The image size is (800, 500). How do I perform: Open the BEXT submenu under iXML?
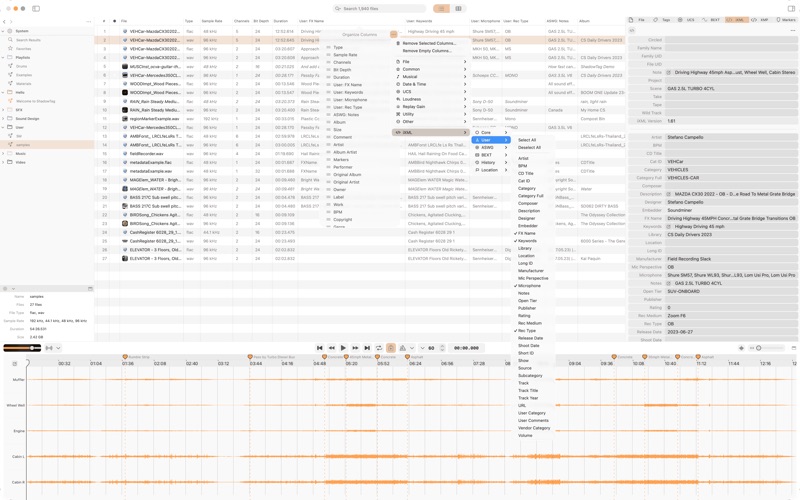[x=491, y=155]
